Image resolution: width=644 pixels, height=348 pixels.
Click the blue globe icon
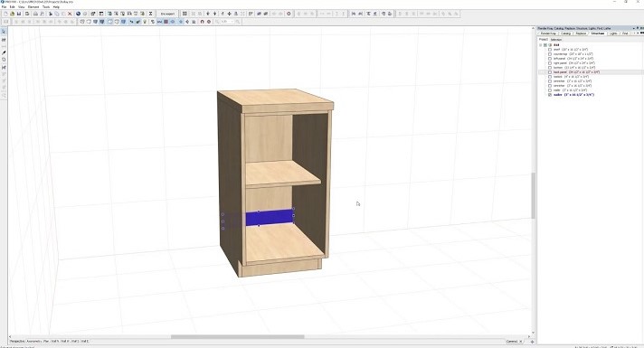78,14
